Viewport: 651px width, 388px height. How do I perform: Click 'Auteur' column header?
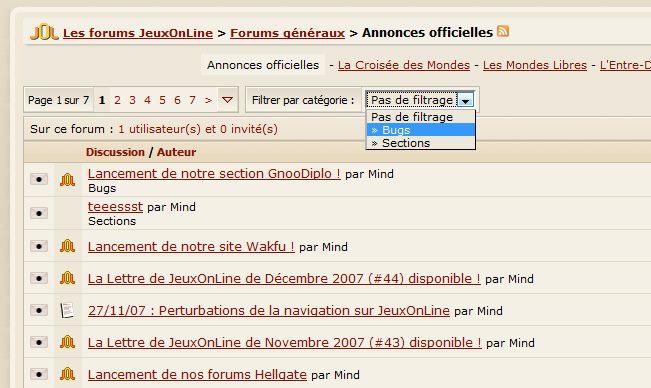tap(176, 152)
